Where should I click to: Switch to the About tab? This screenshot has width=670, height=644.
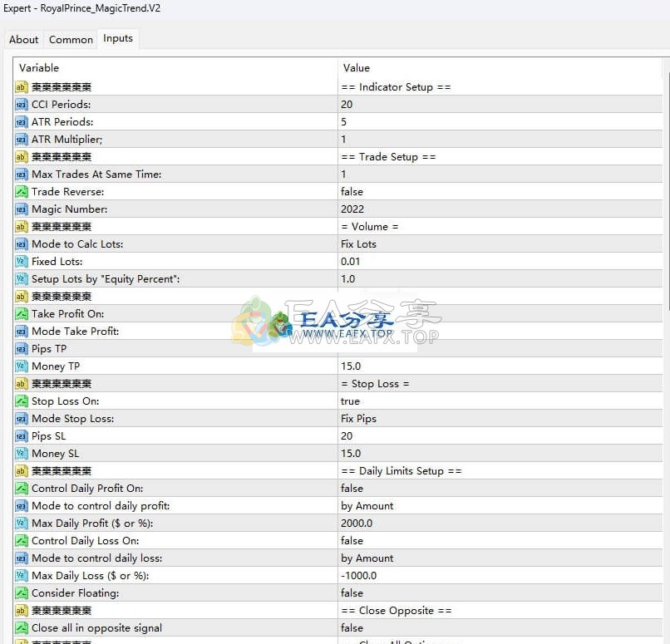[23, 39]
